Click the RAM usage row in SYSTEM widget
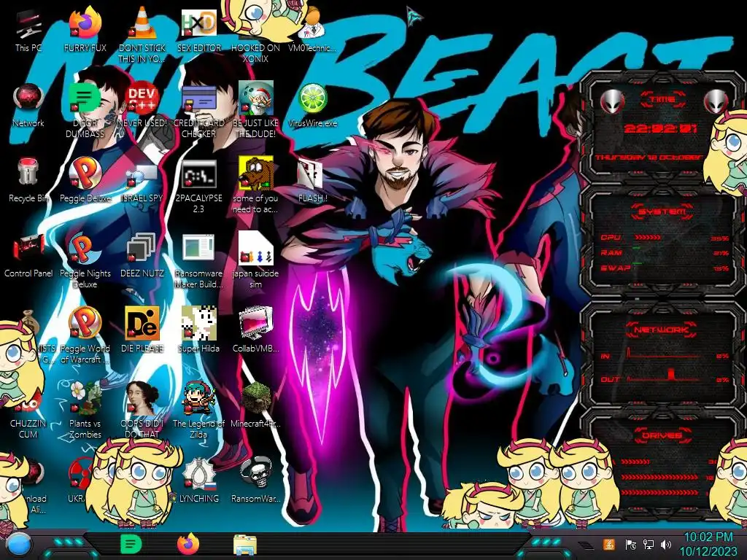This screenshot has width=747, height=560. [665, 252]
